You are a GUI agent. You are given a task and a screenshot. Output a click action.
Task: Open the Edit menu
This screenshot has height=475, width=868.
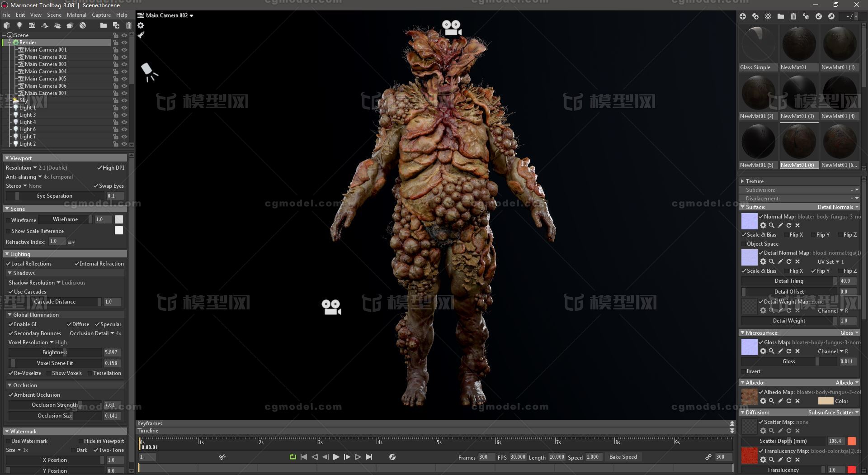[x=20, y=15]
